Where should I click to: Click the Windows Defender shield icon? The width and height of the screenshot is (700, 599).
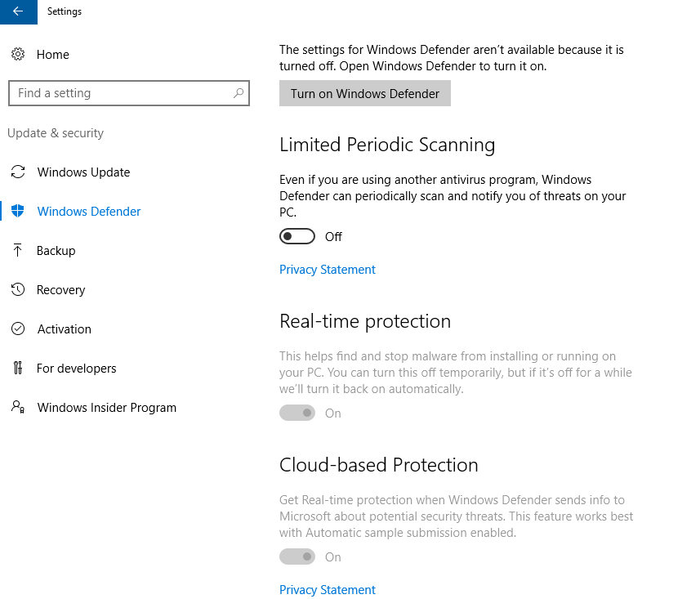click(18, 212)
